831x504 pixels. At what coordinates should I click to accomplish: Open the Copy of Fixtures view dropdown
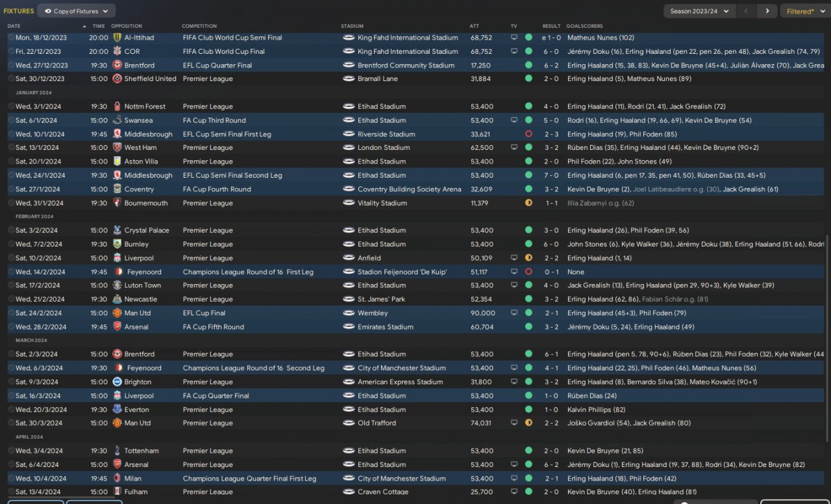77,11
